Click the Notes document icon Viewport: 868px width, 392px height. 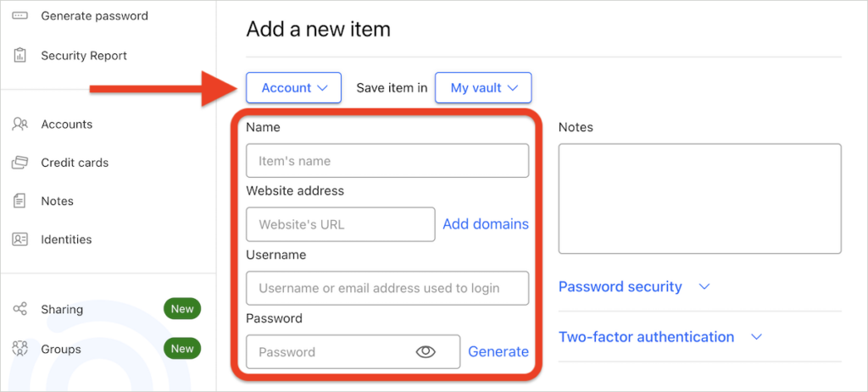[20, 202]
